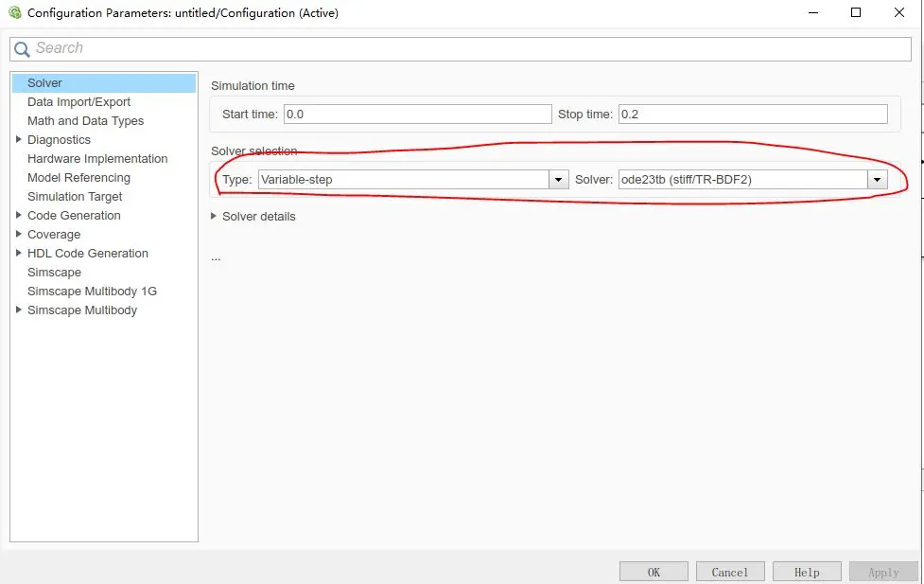Expand the Diagnostics tree node arrow
This screenshot has width=924, height=584.
click(18, 139)
